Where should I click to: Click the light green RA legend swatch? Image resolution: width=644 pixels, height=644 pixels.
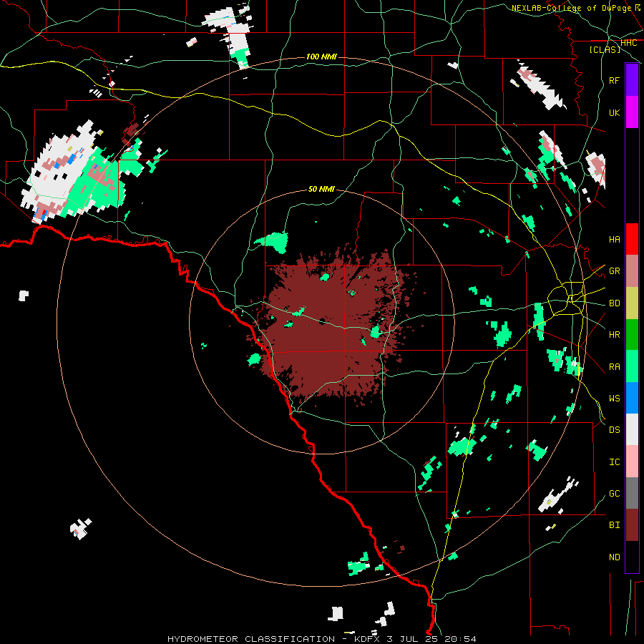(632, 366)
